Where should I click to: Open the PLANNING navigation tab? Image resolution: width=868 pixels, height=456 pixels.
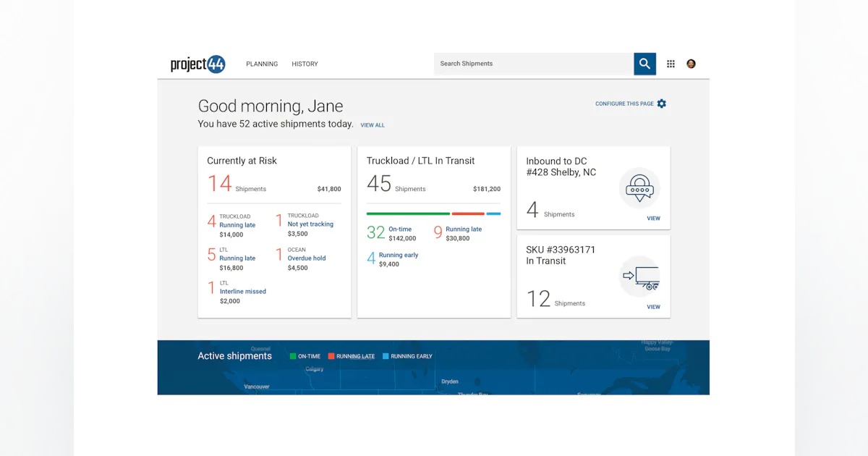pos(262,64)
